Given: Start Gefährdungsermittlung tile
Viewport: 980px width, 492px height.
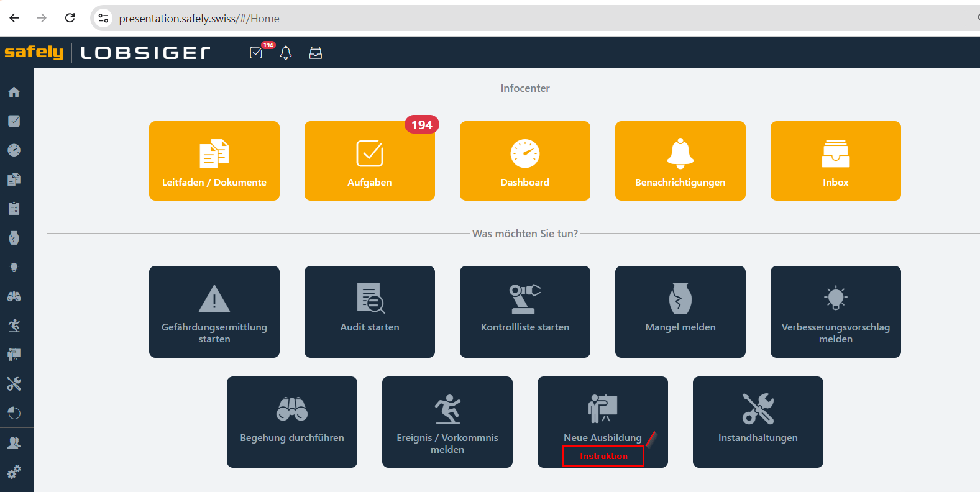Looking at the screenshot, I should (214, 312).
